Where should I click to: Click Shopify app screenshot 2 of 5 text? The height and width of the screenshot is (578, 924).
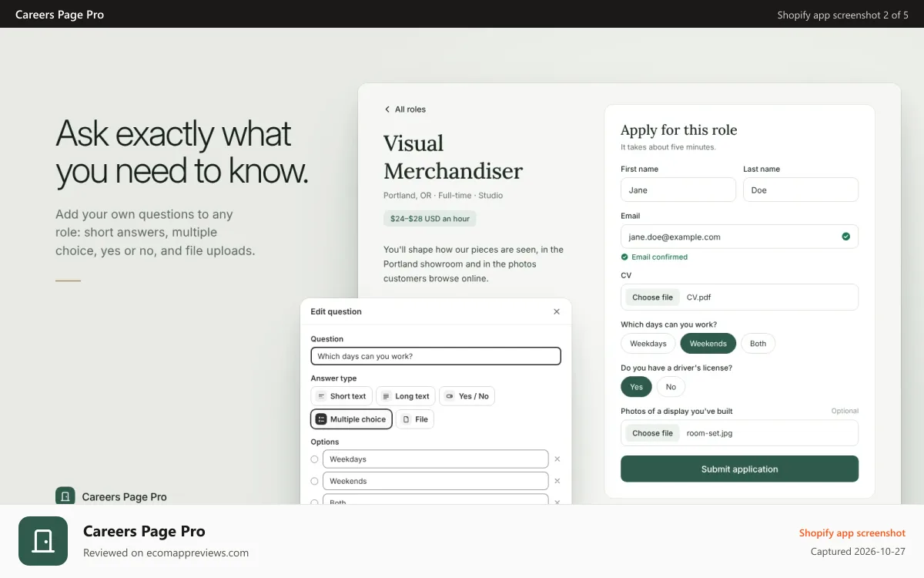point(842,15)
